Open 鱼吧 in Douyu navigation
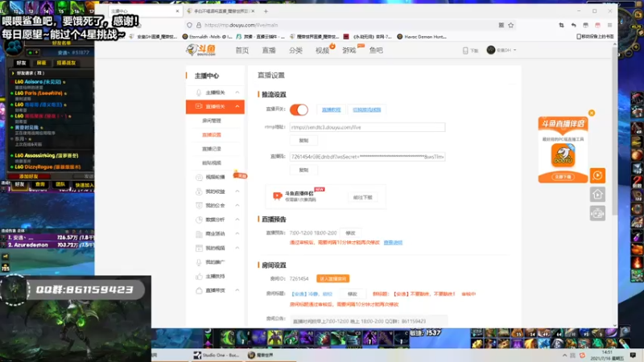 pos(376,51)
